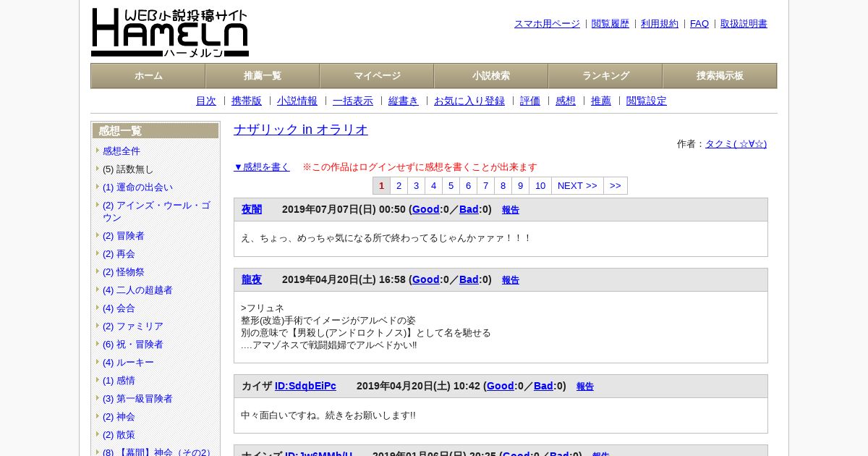The width and height of the screenshot is (868, 456).
Task: Rate 夜闇's comment Bad
Action: (469, 209)
